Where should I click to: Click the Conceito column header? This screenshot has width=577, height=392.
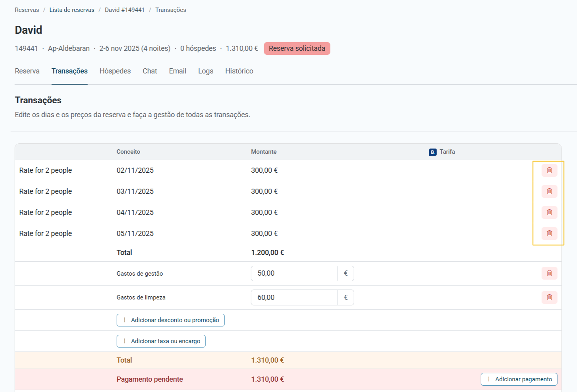click(x=128, y=152)
